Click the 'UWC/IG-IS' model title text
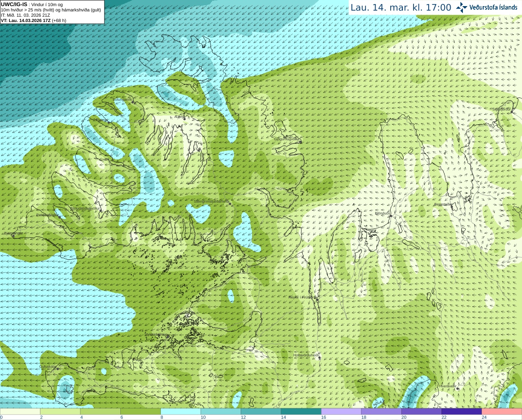 coord(14,4)
